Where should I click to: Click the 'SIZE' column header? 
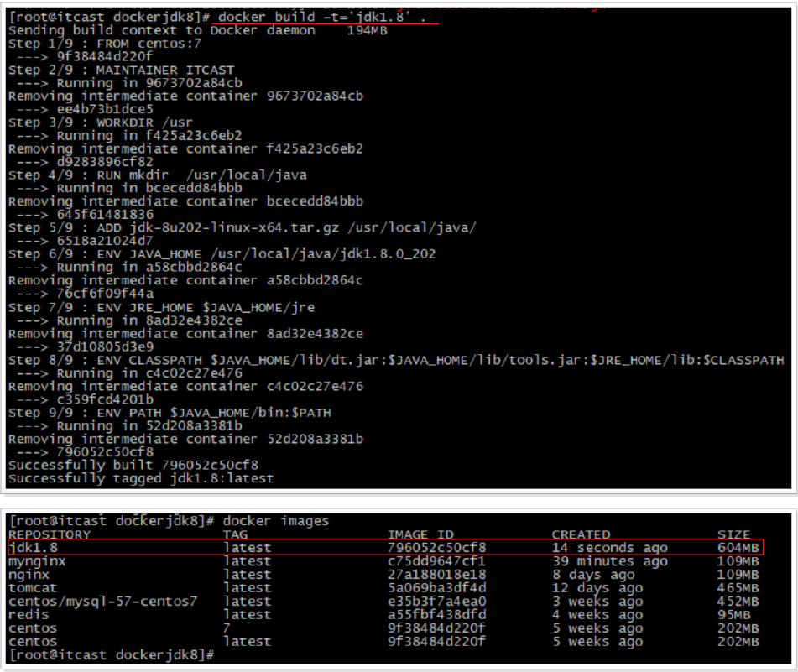[x=733, y=534]
